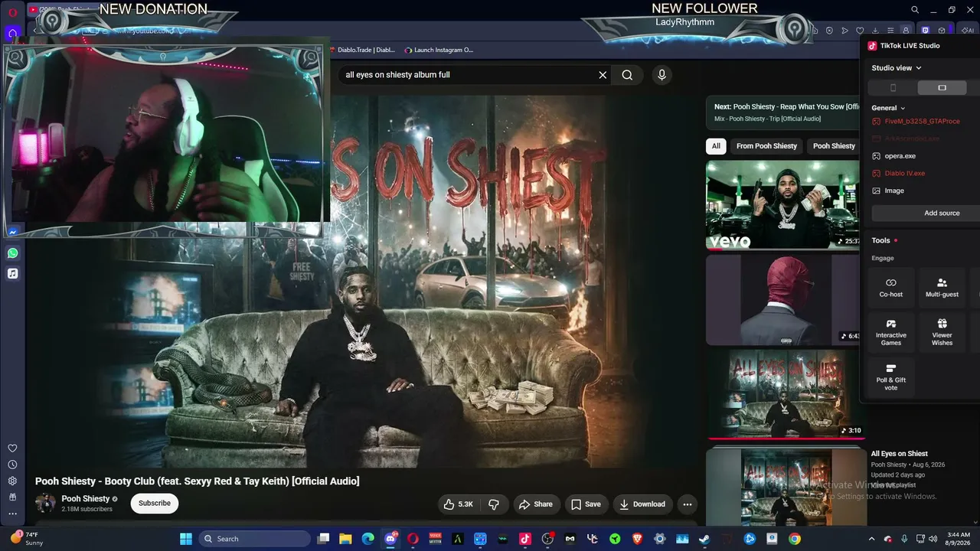Viewport: 980px width, 551px height.
Task: Open Messenger in the Opera sidebar
Action: (x=12, y=232)
